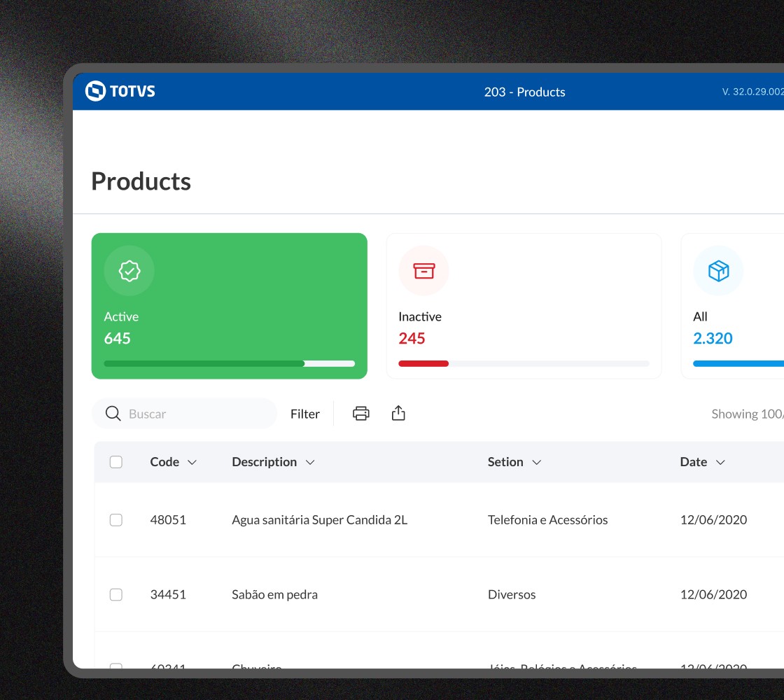
Task: Click the 'Showing 100' results text
Action: tap(748, 414)
